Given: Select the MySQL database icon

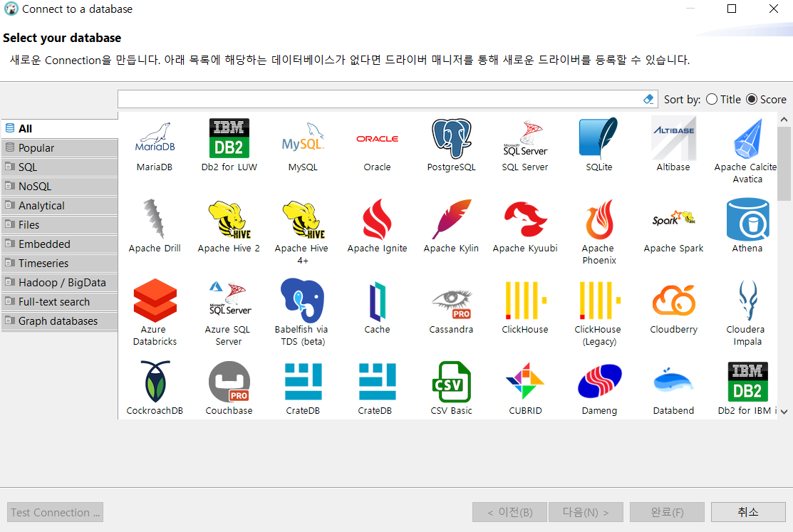Looking at the screenshot, I should coord(303,138).
